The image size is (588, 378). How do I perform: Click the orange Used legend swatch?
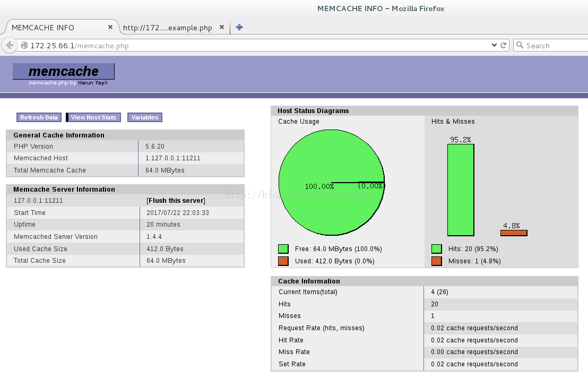pyautogui.click(x=283, y=261)
